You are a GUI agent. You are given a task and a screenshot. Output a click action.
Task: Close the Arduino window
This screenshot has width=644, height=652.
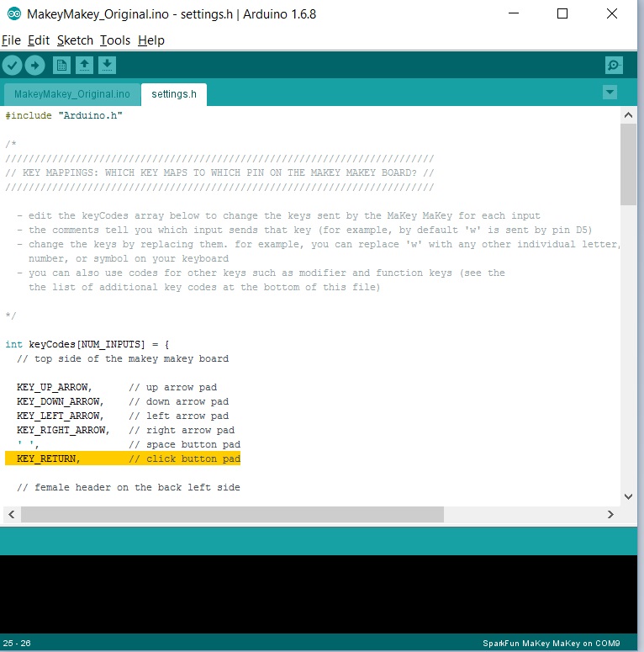[x=611, y=13]
